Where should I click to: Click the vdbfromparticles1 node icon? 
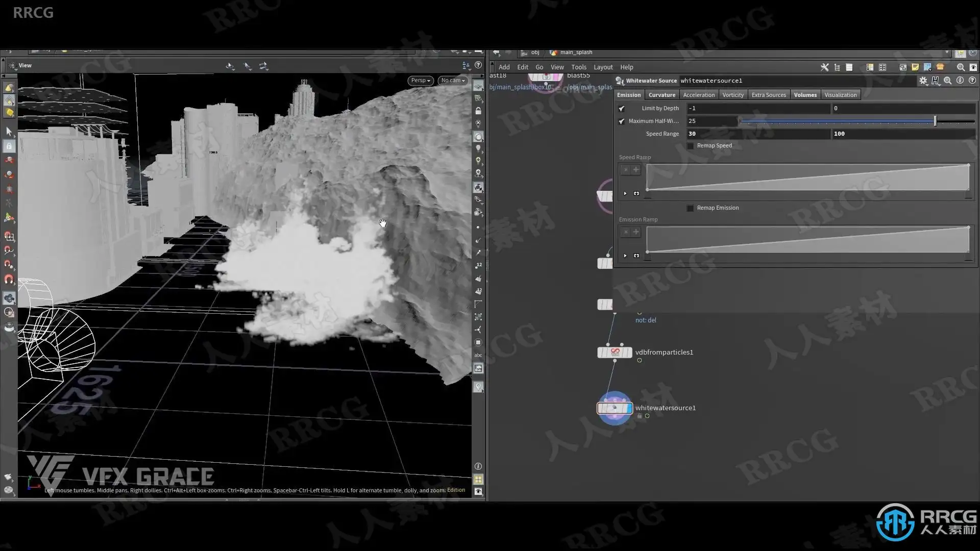pyautogui.click(x=615, y=352)
